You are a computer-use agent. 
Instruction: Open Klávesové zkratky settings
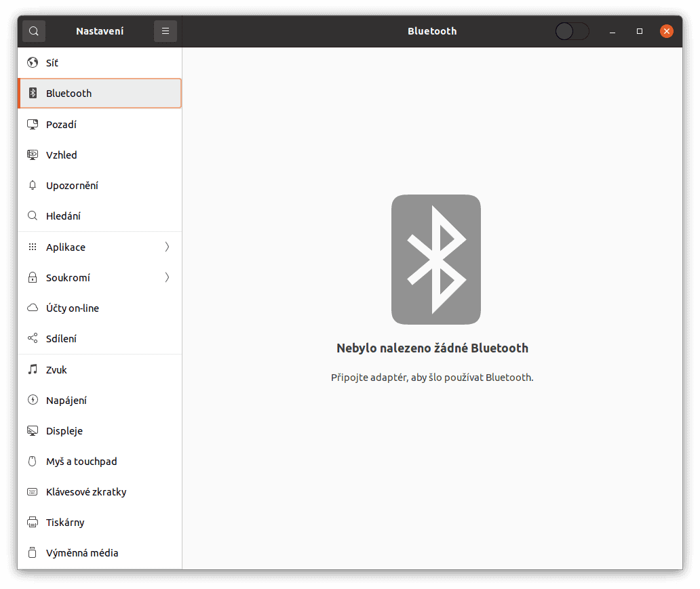tap(100, 491)
